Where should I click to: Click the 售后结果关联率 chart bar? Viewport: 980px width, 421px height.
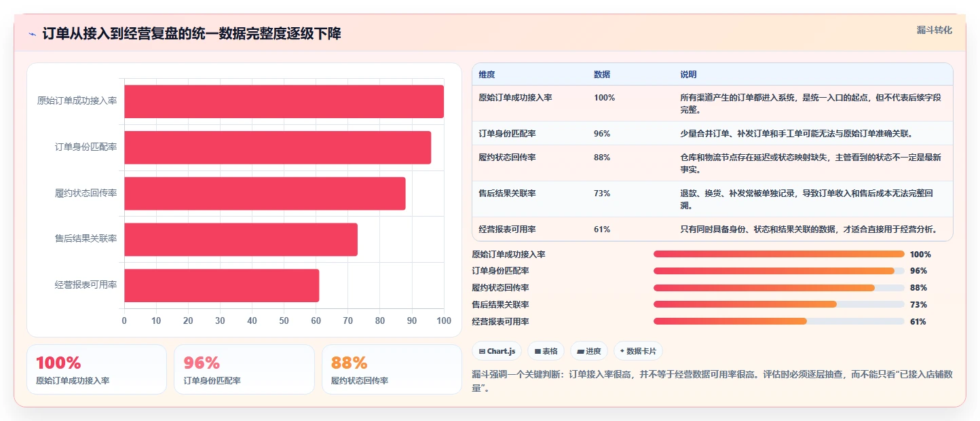point(241,240)
